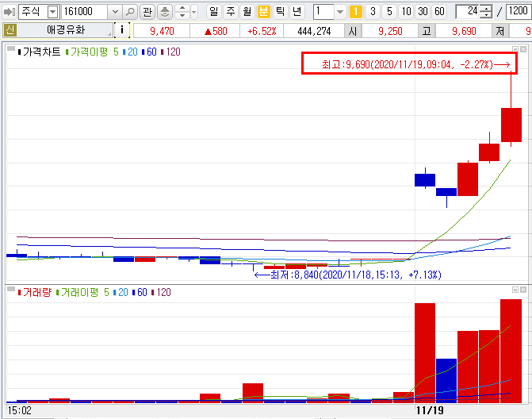Click the change rate +6.52%
Screen dimensions: 532x419
click(x=262, y=31)
